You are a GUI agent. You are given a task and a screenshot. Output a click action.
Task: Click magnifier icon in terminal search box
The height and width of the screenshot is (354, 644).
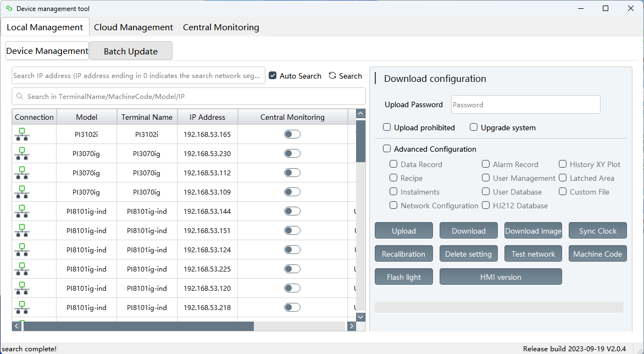[x=19, y=97]
